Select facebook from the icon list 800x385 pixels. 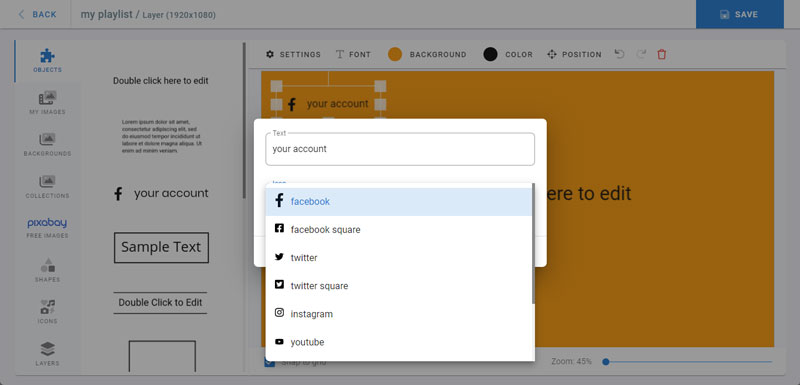point(398,202)
